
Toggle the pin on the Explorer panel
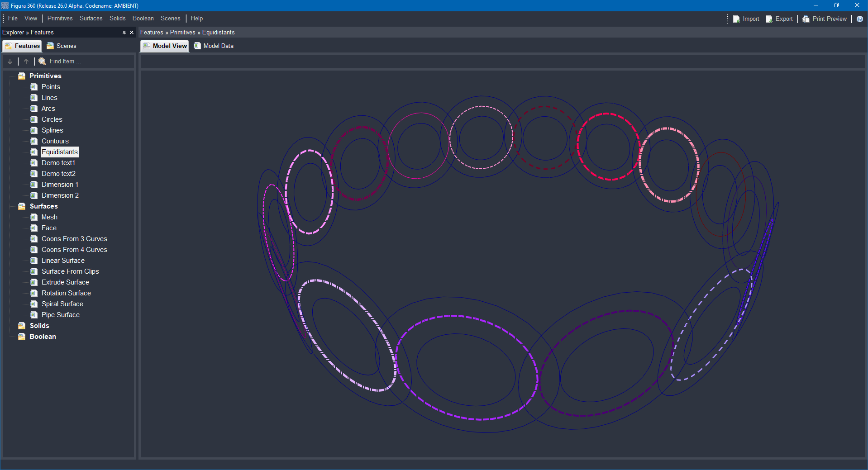(124, 32)
